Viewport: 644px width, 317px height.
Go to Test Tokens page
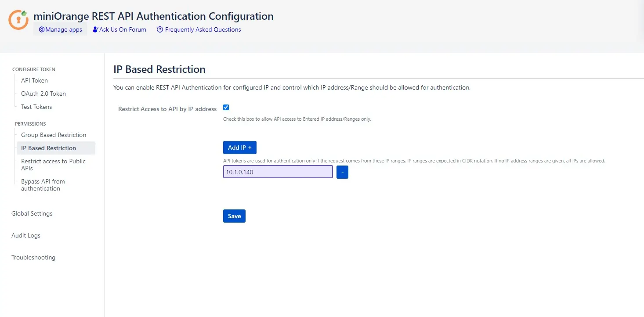pyautogui.click(x=36, y=107)
